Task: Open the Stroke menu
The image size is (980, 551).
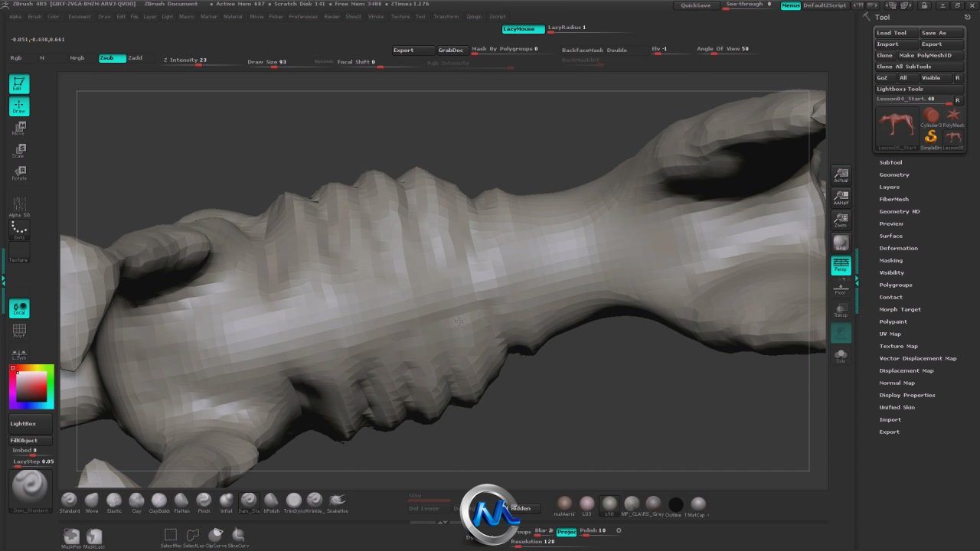Action: (376, 16)
